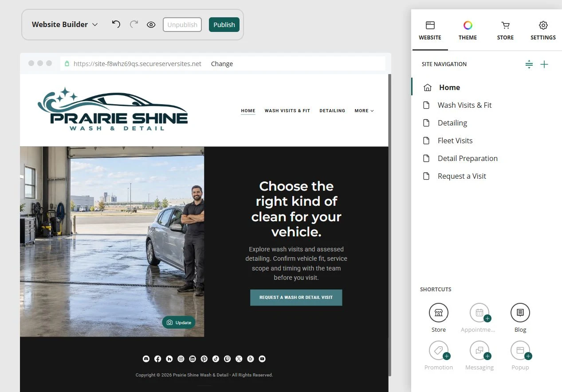The height and width of the screenshot is (392, 562).
Task: Open the reorder navigation icon
Action: click(529, 64)
